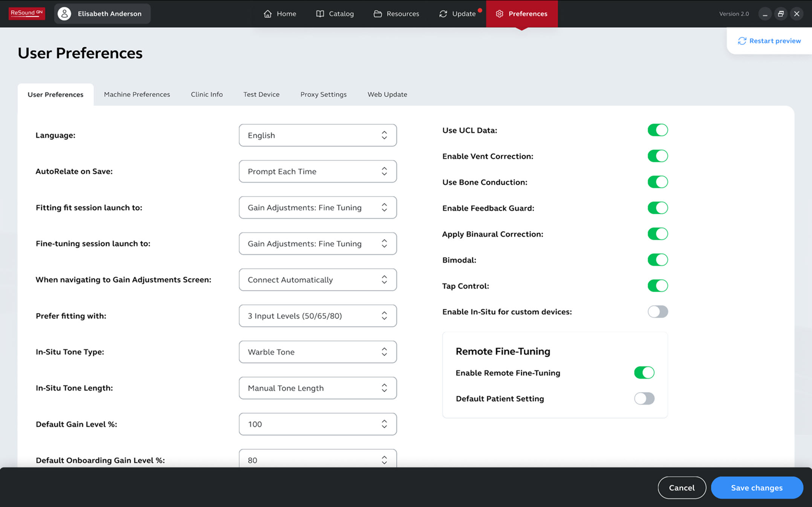Open the Language dropdown
Screen dimensions: 812x507
318,135
